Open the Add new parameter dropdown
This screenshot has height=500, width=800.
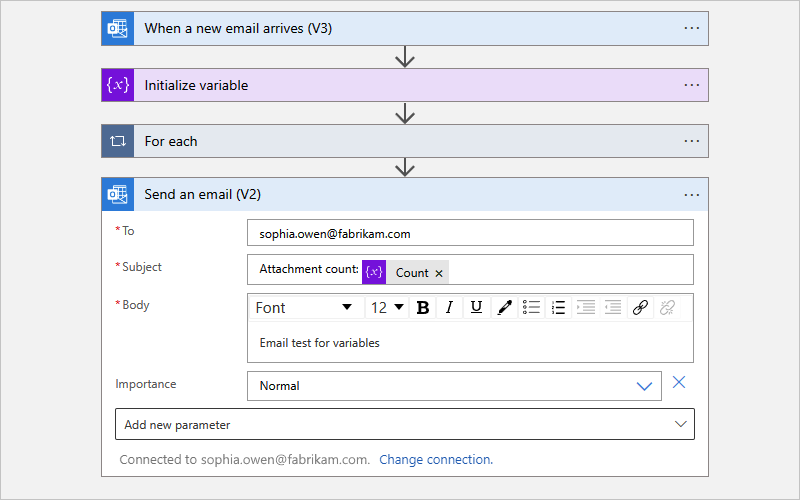(405, 424)
